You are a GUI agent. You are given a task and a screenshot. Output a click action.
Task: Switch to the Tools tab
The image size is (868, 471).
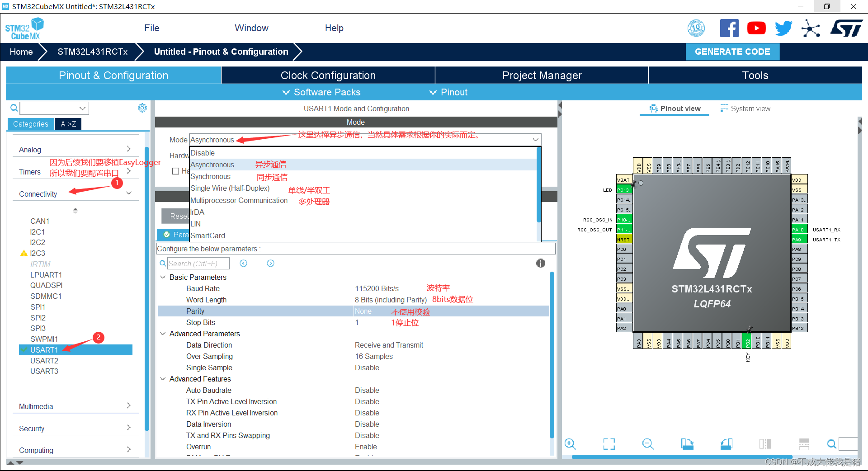pos(755,75)
